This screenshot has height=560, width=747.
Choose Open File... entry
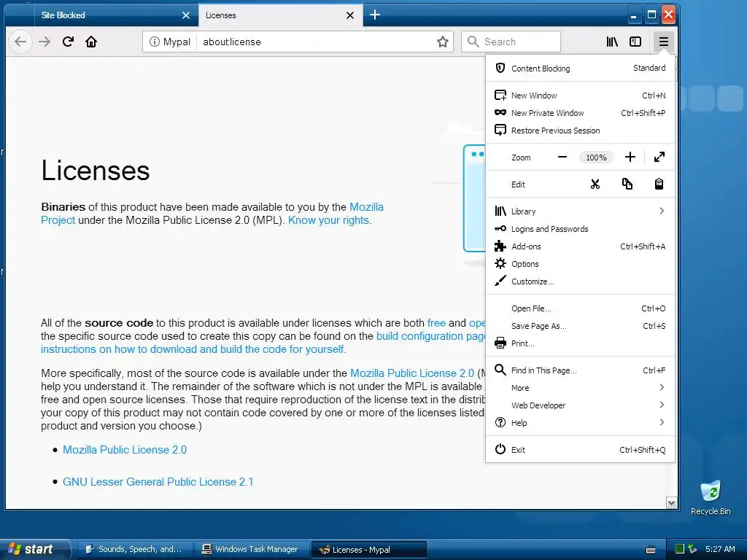coord(580,308)
